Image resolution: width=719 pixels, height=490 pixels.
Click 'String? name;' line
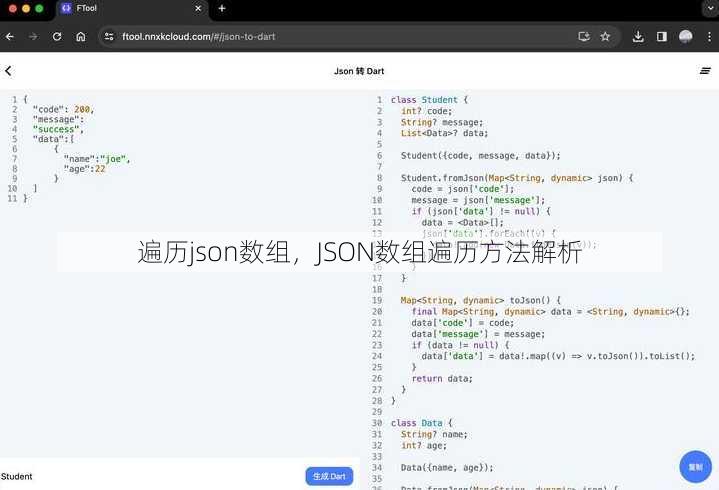click(434, 435)
